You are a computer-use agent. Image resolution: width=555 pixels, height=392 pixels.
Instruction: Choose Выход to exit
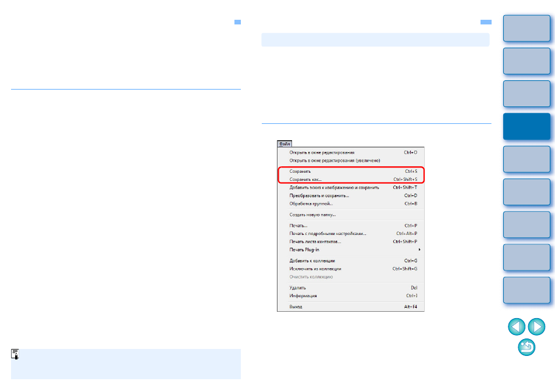[x=350, y=307]
